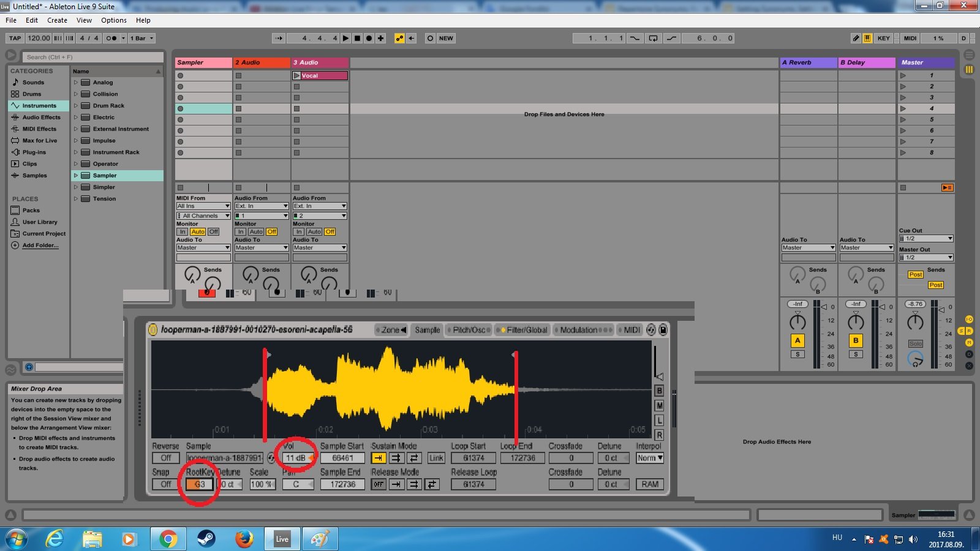Select Sounds category in browser
Image resolution: width=980 pixels, height=551 pixels.
pyautogui.click(x=33, y=82)
